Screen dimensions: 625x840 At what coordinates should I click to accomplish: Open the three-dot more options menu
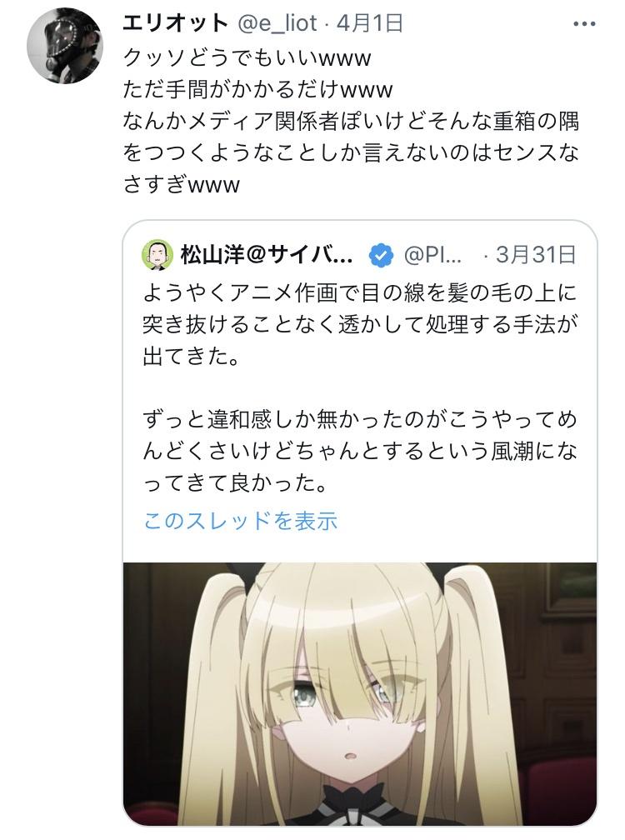click(x=584, y=24)
